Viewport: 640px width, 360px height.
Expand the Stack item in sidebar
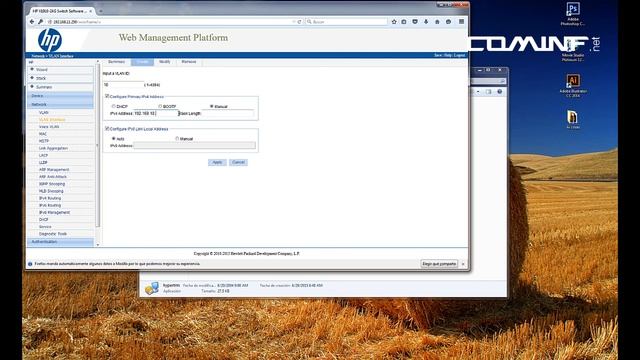pos(60,78)
